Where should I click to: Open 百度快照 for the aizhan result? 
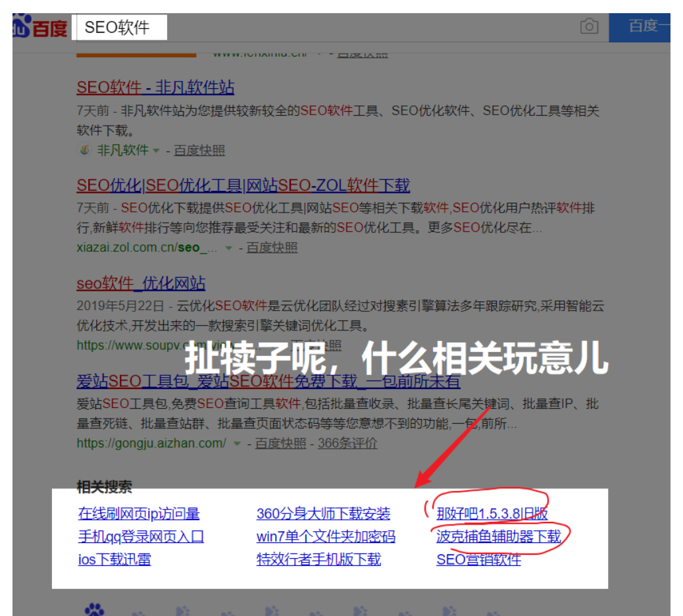[x=280, y=443]
